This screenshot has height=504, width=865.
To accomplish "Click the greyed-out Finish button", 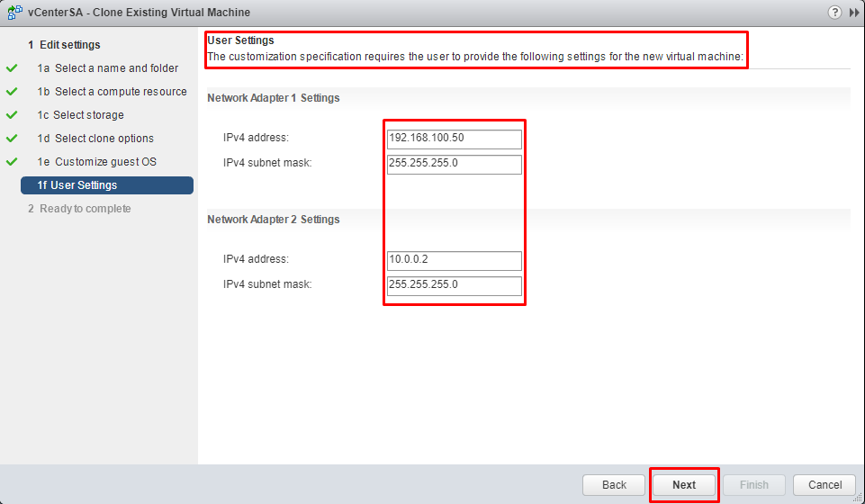I will tap(754, 485).
